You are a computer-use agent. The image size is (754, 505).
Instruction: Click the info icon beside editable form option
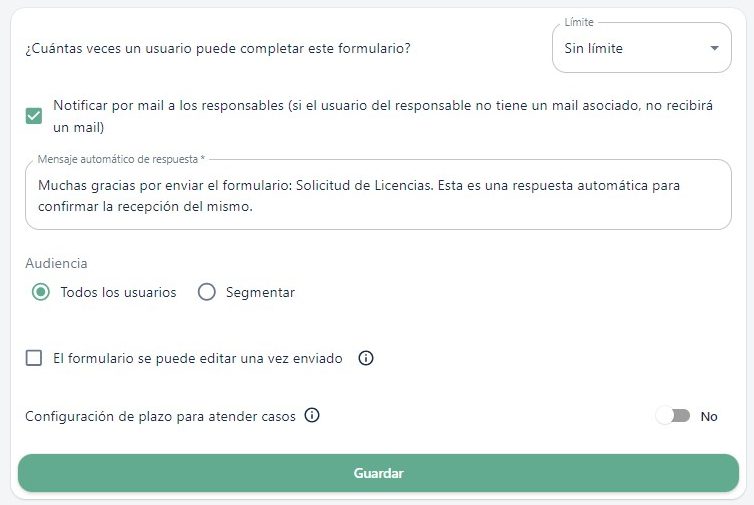(365, 358)
